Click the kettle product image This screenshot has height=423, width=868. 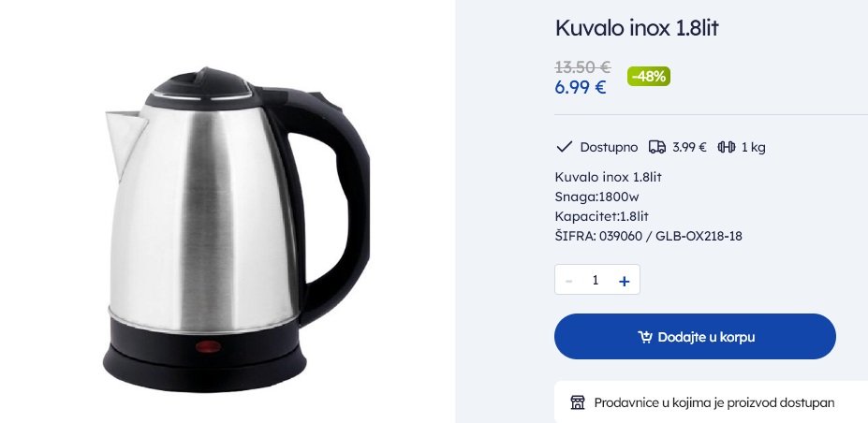click(x=236, y=229)
